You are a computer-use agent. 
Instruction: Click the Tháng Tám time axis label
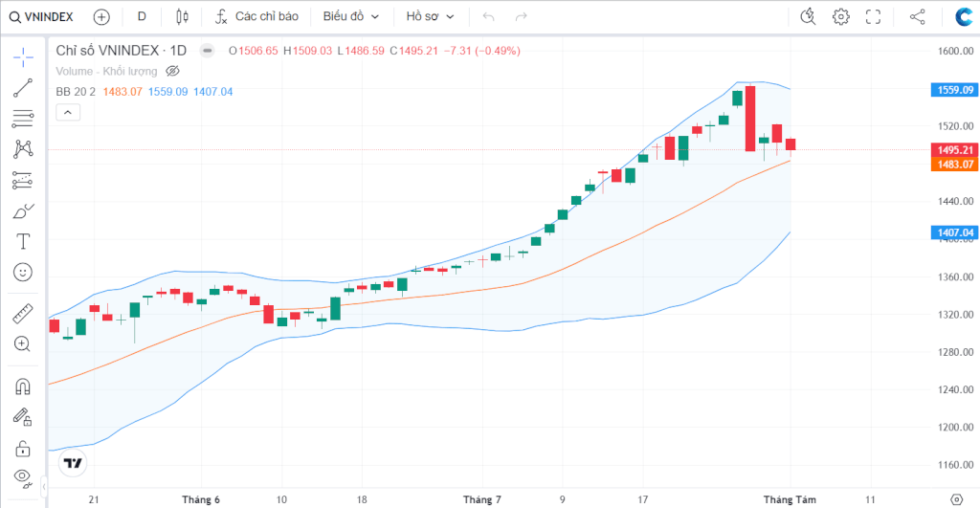point(790,499)
